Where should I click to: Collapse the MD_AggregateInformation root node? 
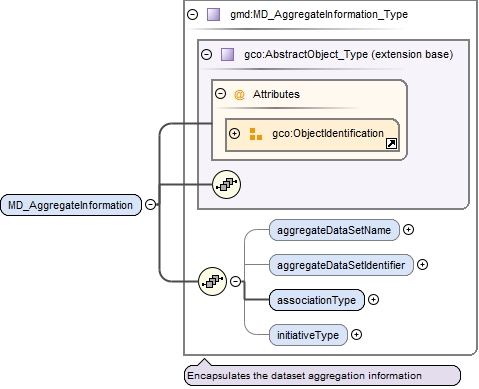(151, 204)
